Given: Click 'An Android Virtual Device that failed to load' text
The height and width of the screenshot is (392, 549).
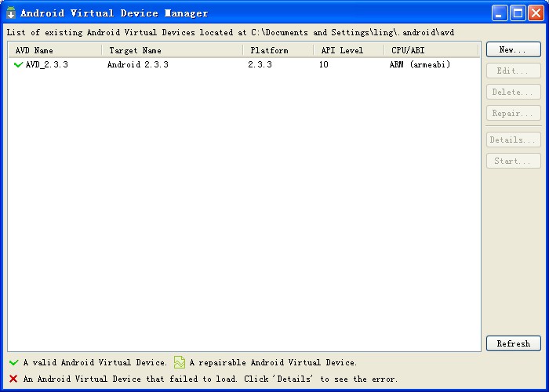Looking at the screenshot, I should [x=130, y=379].
